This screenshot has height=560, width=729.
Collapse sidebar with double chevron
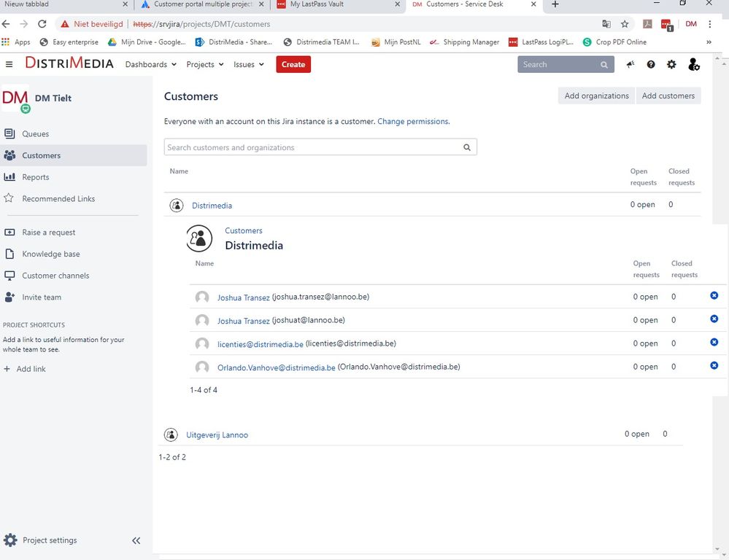(x=136, y=540)
